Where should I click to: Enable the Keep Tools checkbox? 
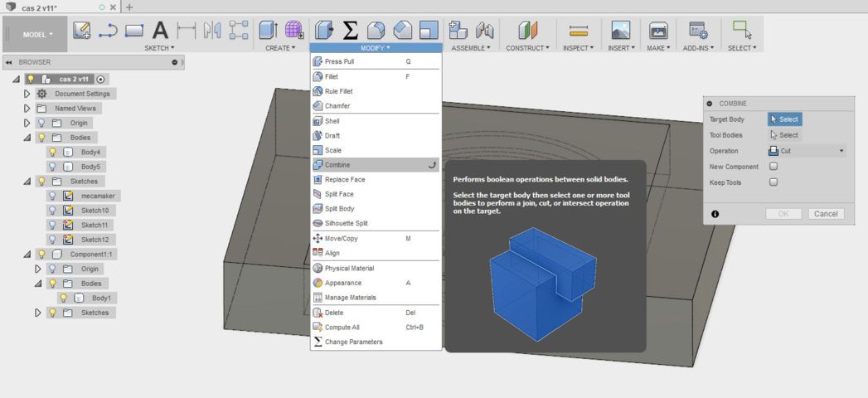point(773,182)
